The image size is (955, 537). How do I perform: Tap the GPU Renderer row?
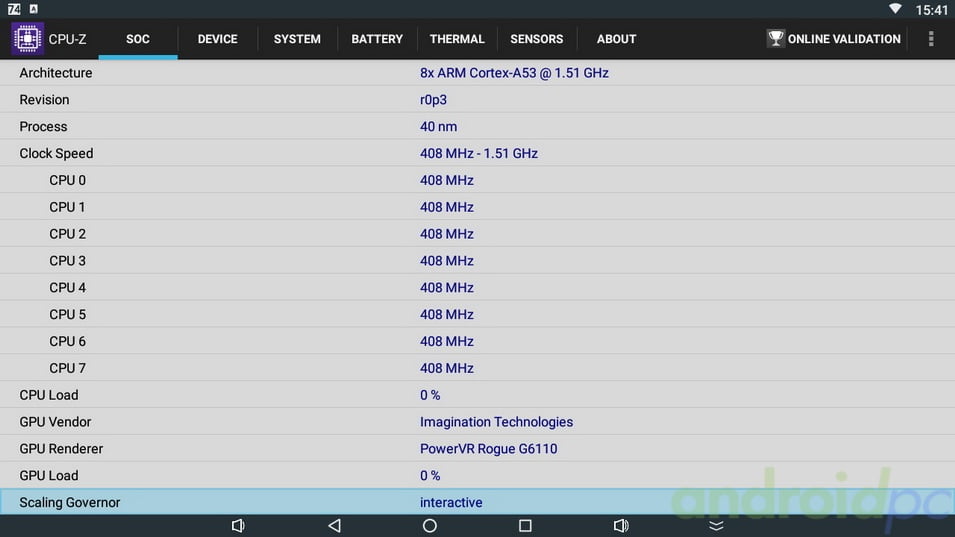(477, 449)
